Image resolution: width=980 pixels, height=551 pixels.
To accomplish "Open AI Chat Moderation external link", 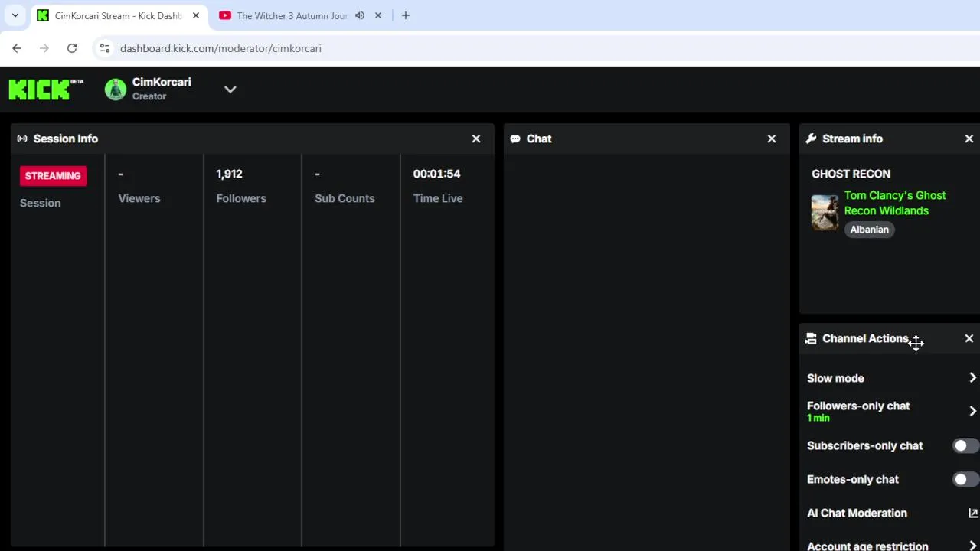I will (x=973, y=513).
